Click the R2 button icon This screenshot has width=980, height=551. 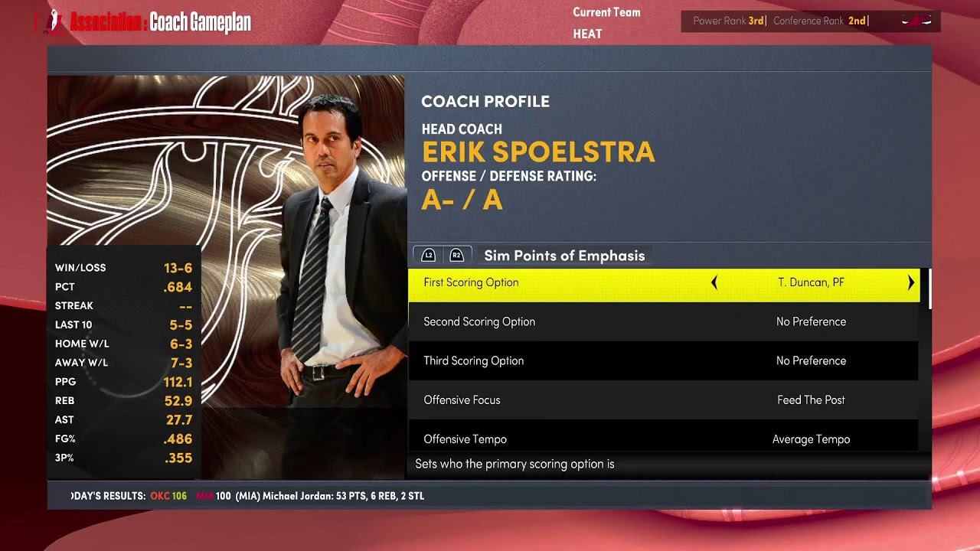click(x=456, y=256)
